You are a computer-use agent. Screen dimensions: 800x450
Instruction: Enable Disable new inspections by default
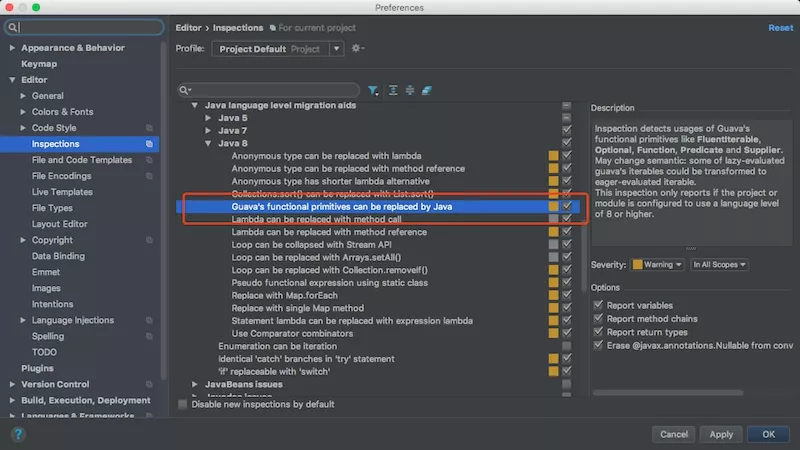182,404
